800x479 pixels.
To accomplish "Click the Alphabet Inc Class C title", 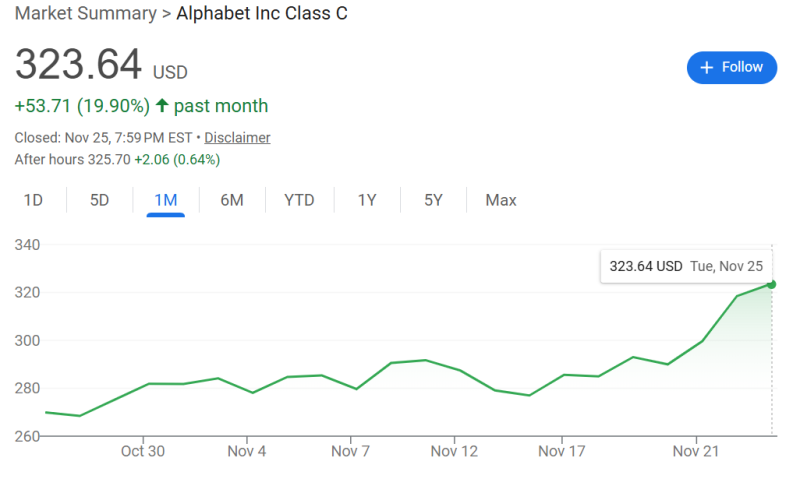I will click(262, 14).
